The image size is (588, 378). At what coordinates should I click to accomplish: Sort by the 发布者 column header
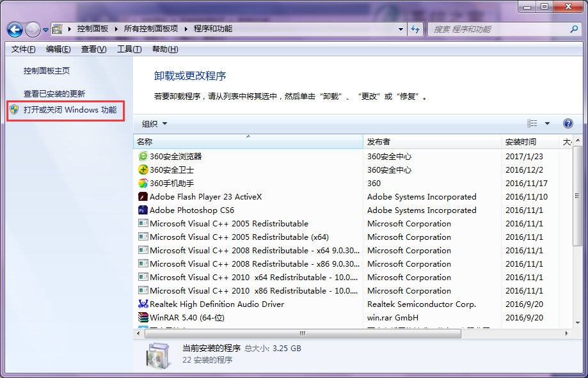click(432, 142)
